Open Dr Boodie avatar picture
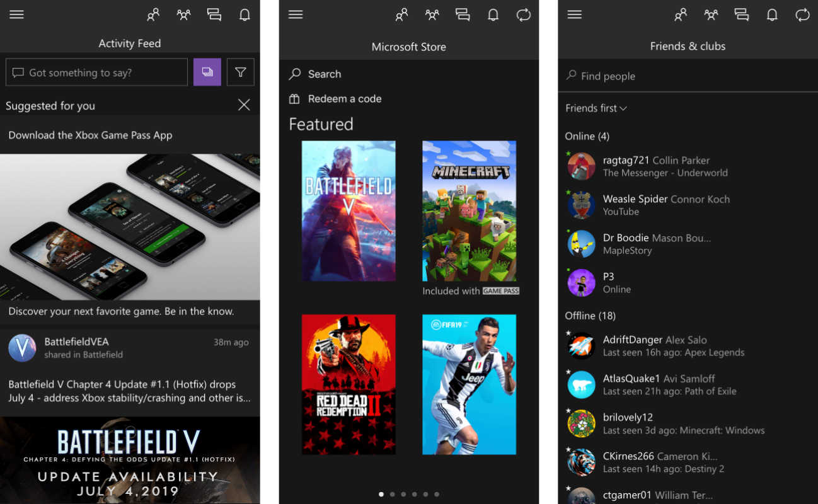The width and height of the screenshot is (818, 504). pos(581,244)
